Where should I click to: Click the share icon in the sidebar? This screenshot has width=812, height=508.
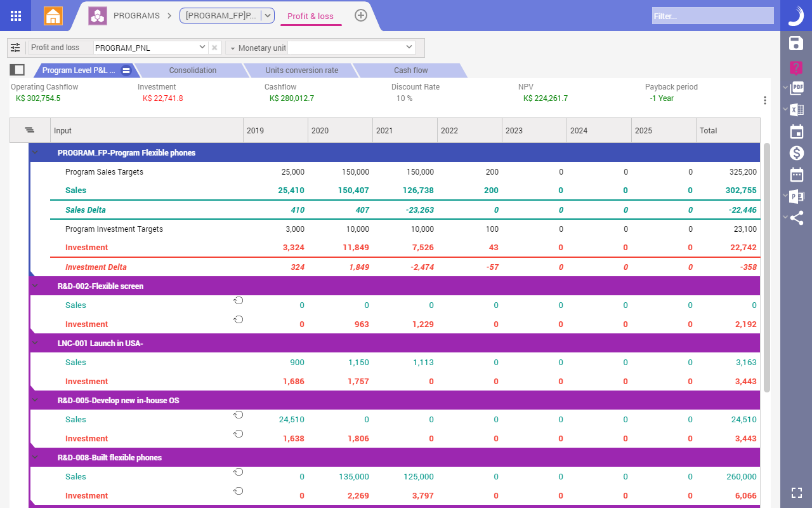(x=796, y=217)
